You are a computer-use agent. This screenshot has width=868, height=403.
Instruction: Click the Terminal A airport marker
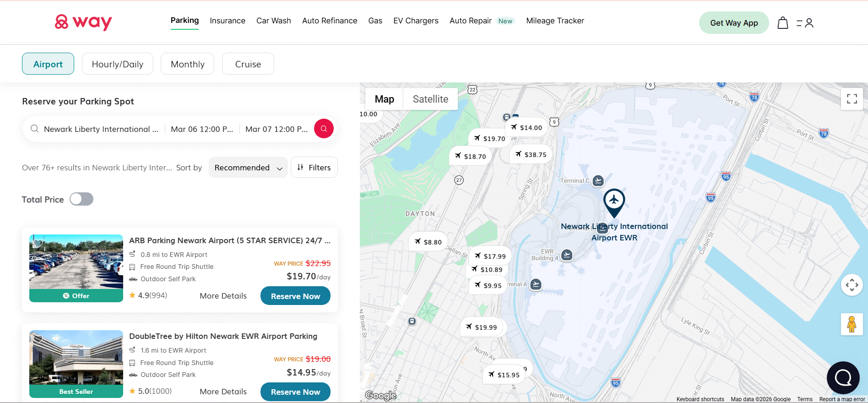click(536, 284)
